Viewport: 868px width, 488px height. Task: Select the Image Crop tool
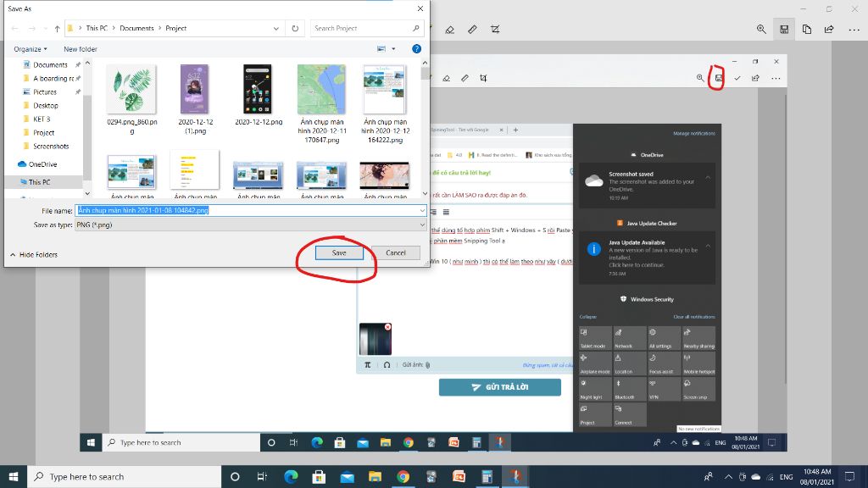pos(495,30)
